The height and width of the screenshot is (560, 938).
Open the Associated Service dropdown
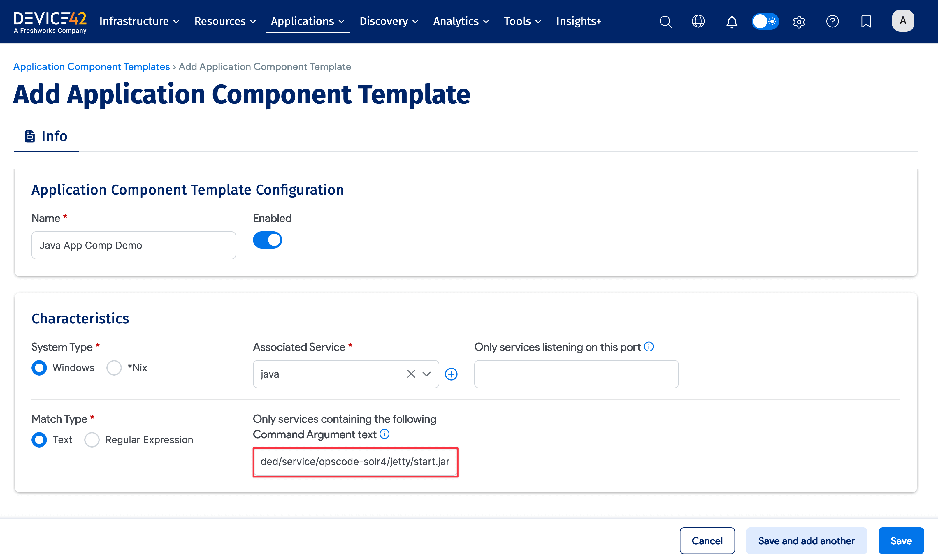[427, 374]
